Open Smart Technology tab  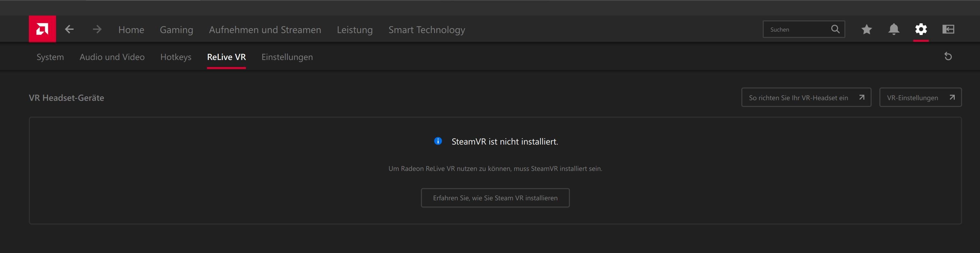point(426,30)
